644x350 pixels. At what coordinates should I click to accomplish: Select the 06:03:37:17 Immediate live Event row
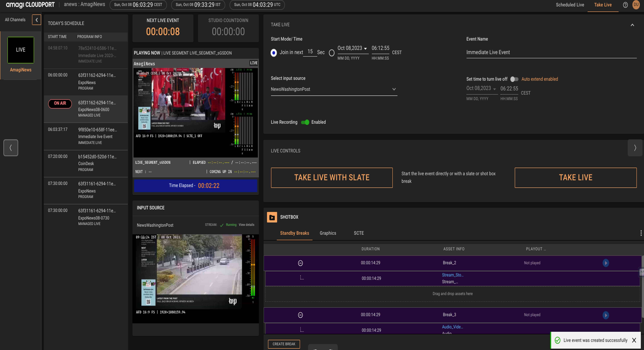click(86, 136)
